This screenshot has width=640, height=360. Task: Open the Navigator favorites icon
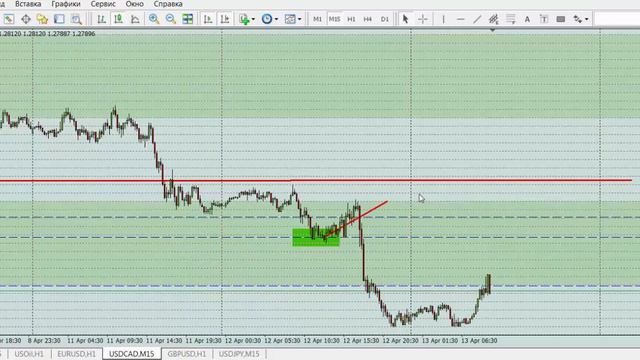[x=42, y=19]
